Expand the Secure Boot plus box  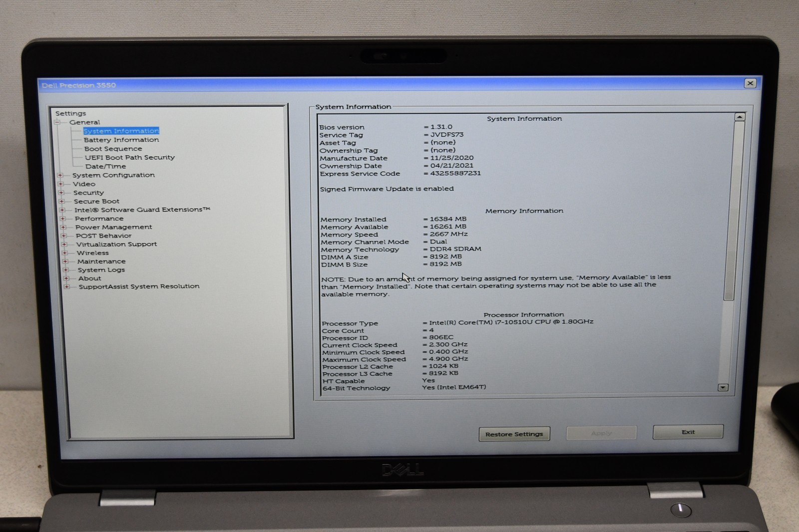[62, 202]
